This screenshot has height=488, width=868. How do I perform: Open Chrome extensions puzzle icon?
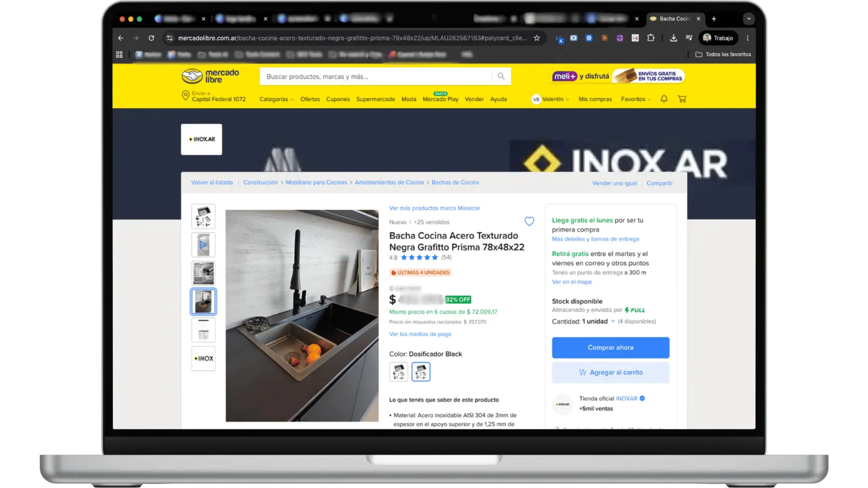pos(650,38)
